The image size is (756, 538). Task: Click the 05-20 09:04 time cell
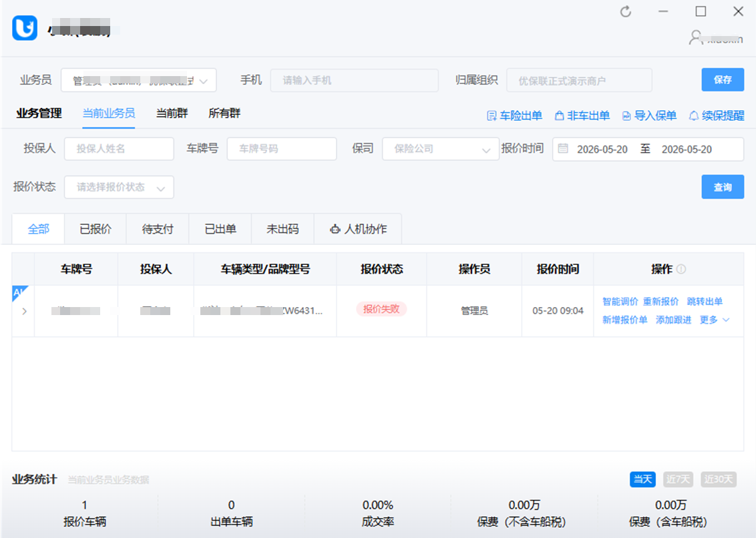558,311
